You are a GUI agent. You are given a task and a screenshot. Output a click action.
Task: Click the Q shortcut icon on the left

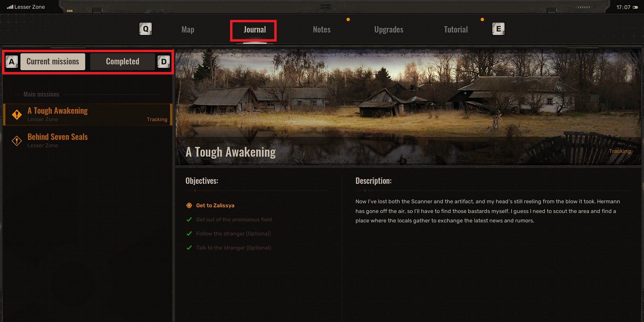(147, 29)
